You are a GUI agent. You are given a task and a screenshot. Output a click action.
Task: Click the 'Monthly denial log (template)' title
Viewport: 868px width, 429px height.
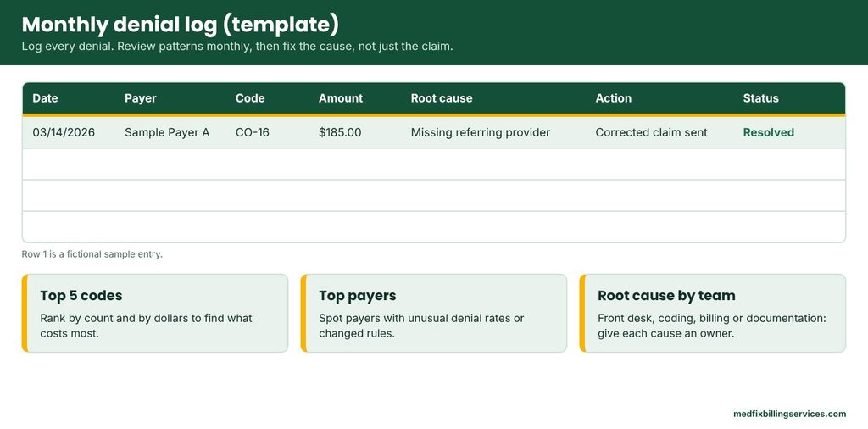180,25
